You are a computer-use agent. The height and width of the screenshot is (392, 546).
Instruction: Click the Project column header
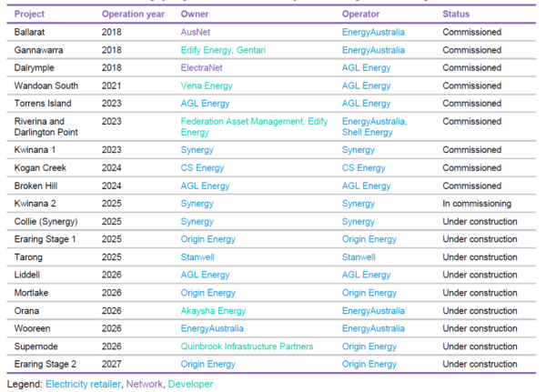point(29,14)
